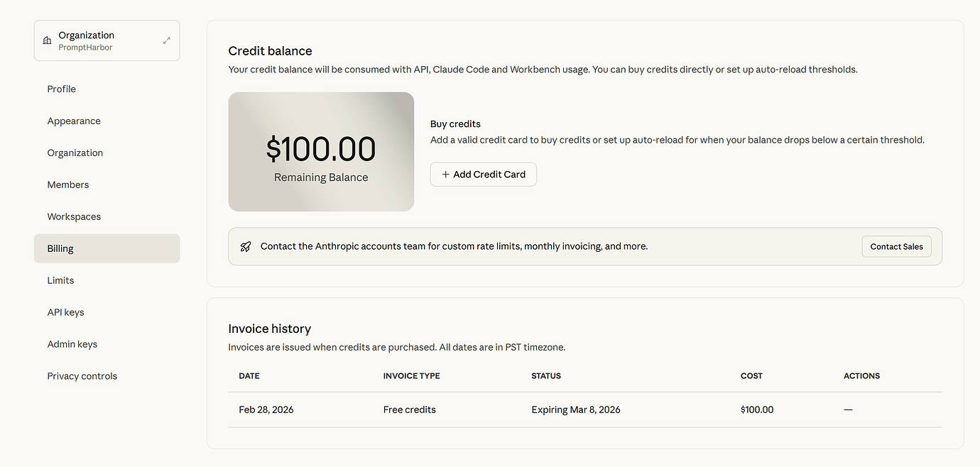Screen dimensions: 980x467
Task: Click the Contact Sales button
Action: pos(896,246)
